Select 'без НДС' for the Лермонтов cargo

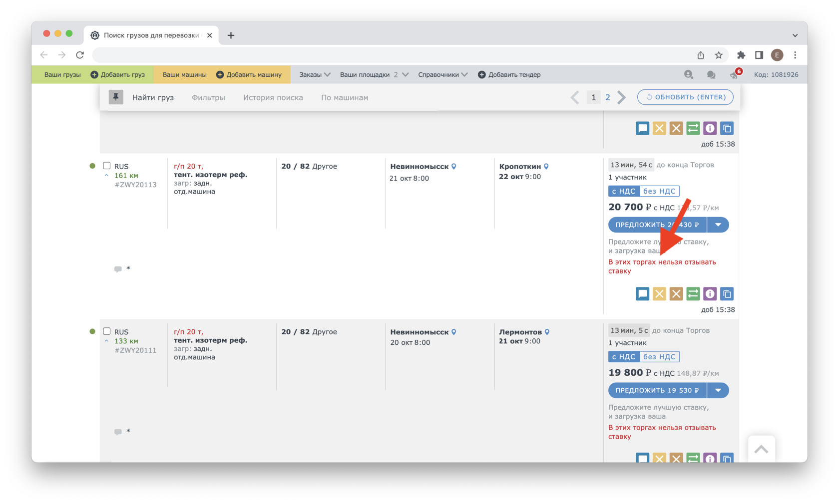click(659, 357)
